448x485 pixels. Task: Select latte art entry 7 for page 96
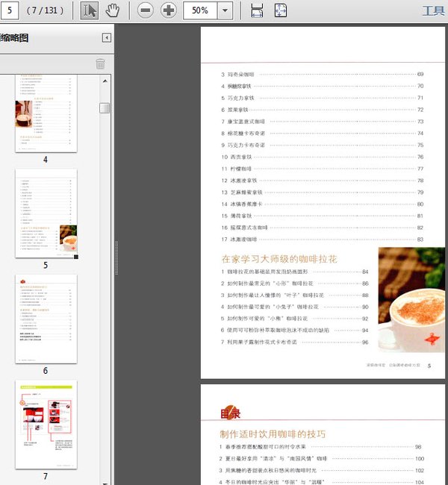click(x=294, y=342)
